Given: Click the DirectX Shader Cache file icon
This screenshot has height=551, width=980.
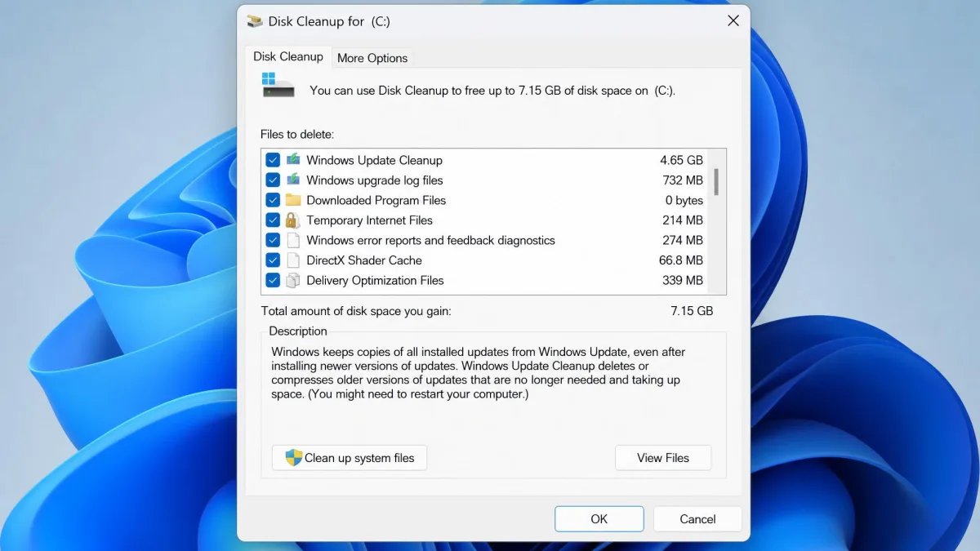Looking at the screenshot, I should [293, 260].
